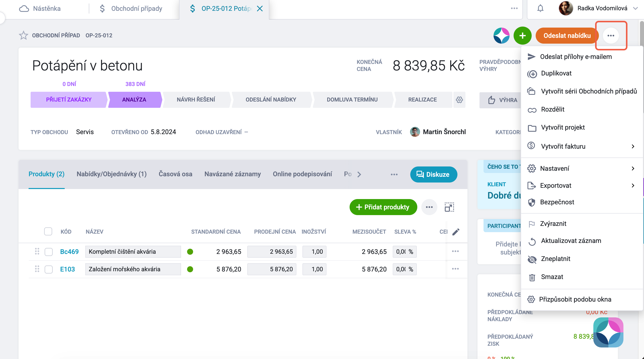Edit Kompletní čištění akvária name field
Viewport: 644px width, 359px height.
(x=133, y=252)
